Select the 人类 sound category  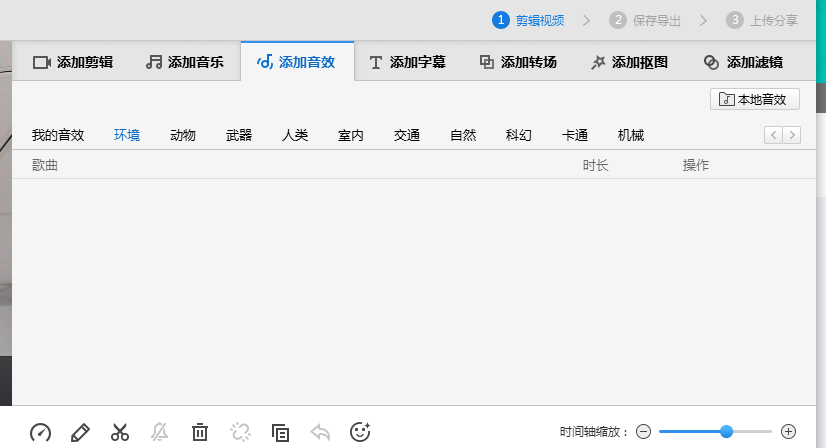click(295, 135)
